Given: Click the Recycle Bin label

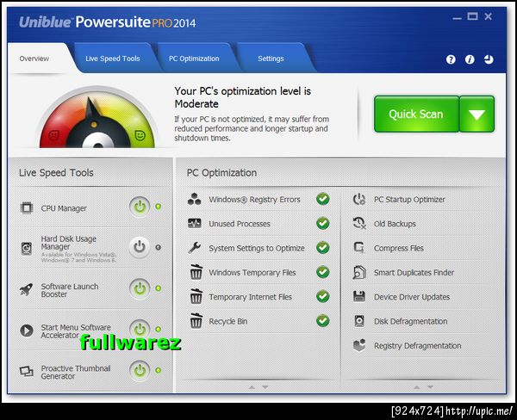Looking at the screenshot, I should pyautogui.click(x=228, y=321).
